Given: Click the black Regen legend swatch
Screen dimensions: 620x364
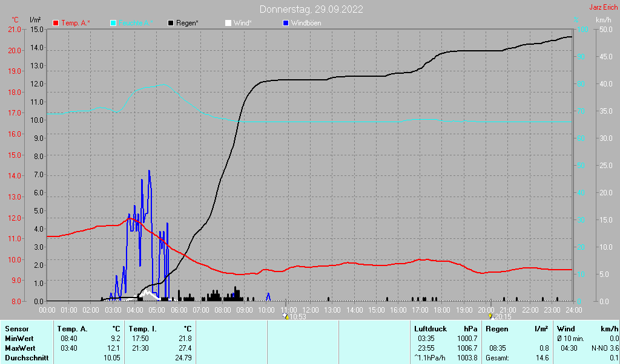Looking at the screenshot, I should click(171, 24).
